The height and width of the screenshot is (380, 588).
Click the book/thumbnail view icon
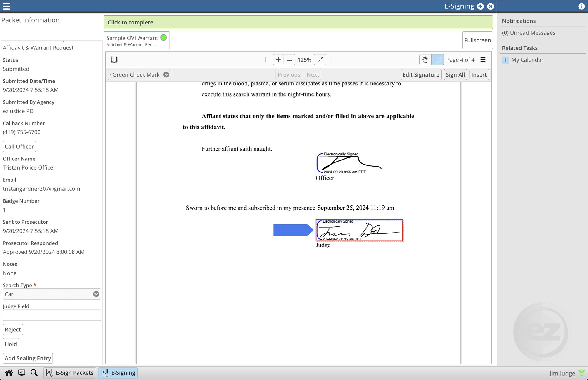point(114,60)
